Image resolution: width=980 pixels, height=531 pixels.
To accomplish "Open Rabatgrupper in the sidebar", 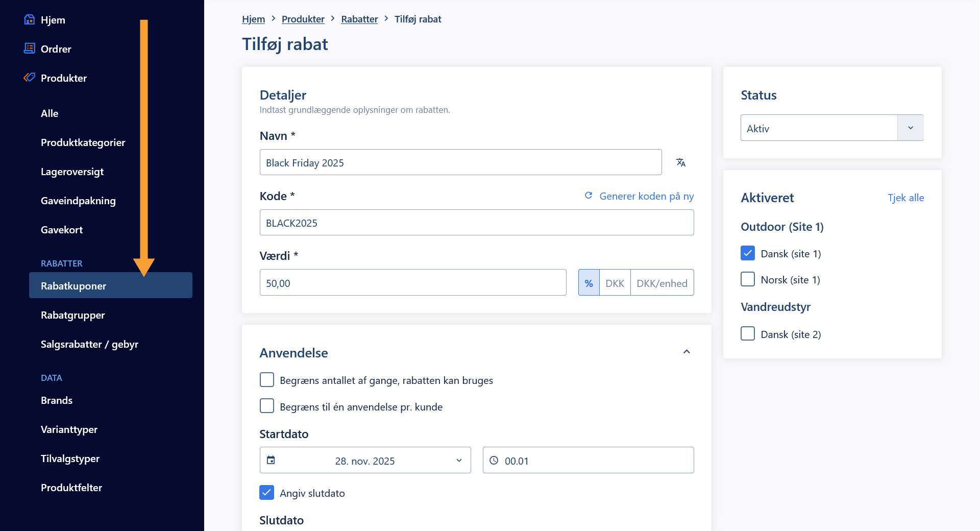I will [72, 315].
